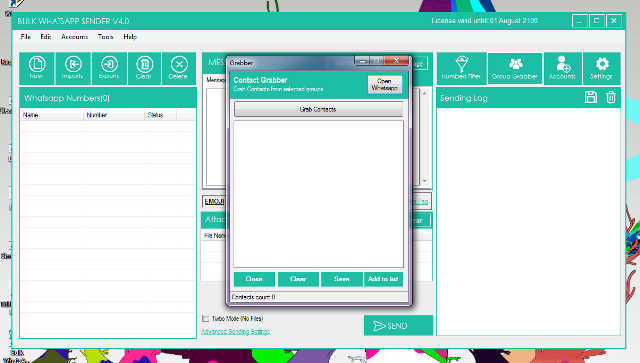Click the EMOJI button under the message

pos(214,202)
